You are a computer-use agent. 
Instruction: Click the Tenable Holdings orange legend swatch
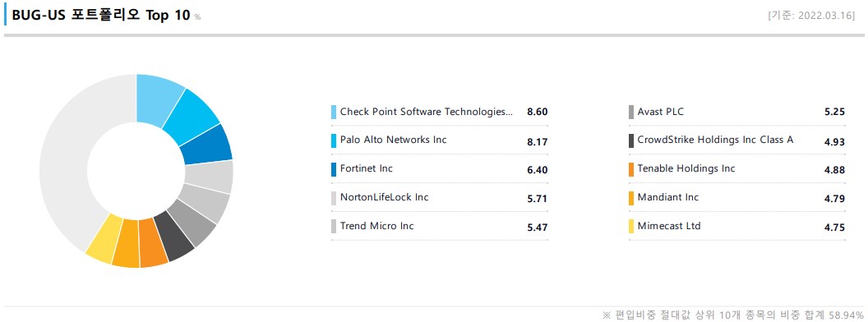(631, 170)
